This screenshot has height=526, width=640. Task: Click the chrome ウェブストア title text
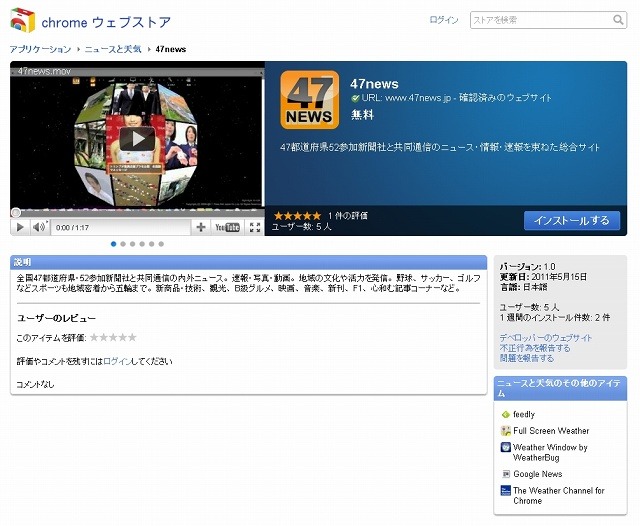(x=106, y=22)
